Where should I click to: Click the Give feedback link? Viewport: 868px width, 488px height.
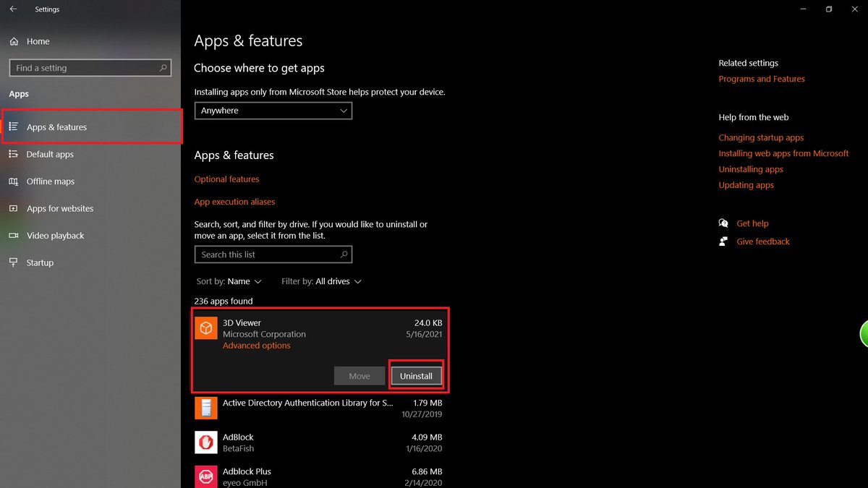point(763,241)
